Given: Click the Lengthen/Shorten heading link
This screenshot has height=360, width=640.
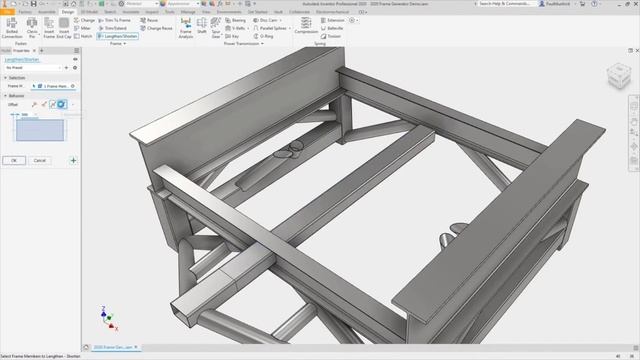Looking at the screenshot, I should point(22,60).
